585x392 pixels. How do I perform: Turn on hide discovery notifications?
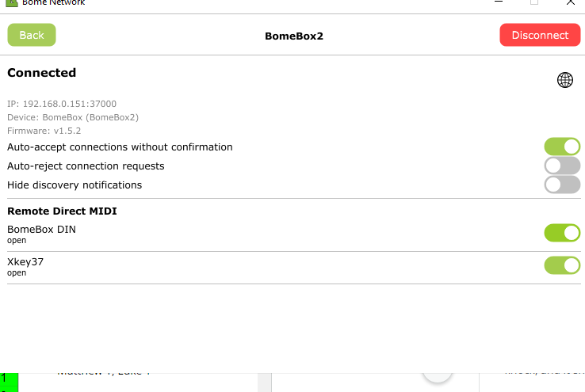562,185
